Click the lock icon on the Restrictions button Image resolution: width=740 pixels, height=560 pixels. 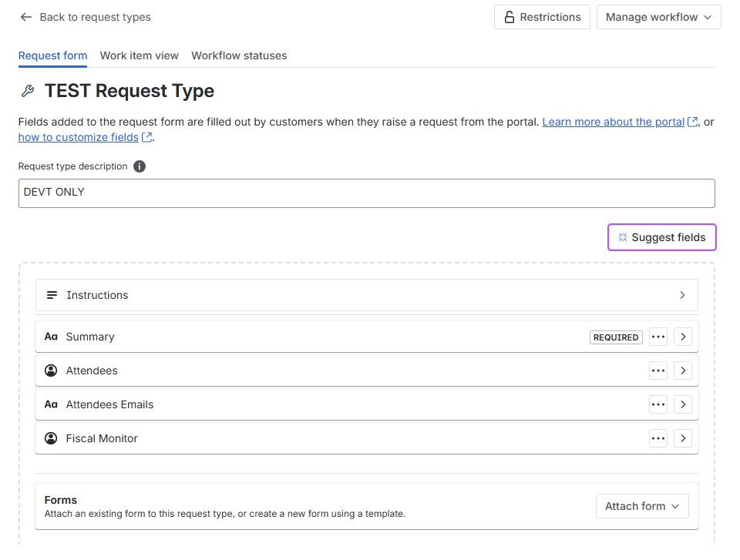point(509,16)
